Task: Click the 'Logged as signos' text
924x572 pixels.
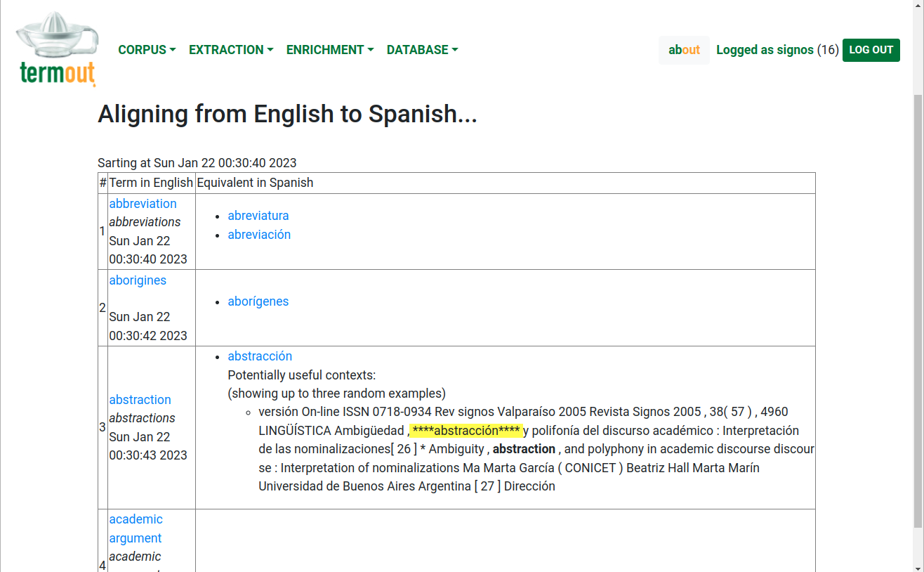Action: click(765, 50)
